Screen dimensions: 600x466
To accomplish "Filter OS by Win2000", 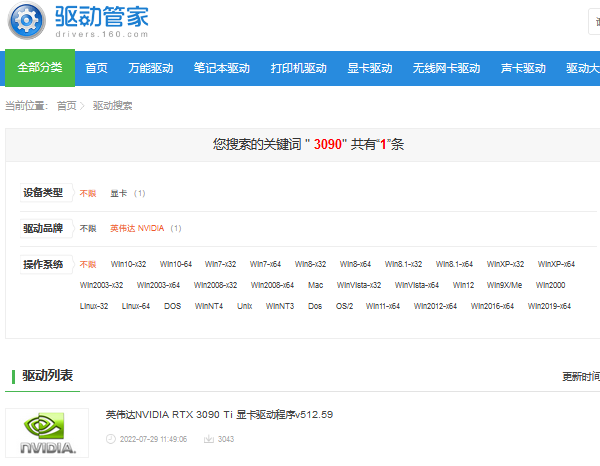I will coord(550,285).
